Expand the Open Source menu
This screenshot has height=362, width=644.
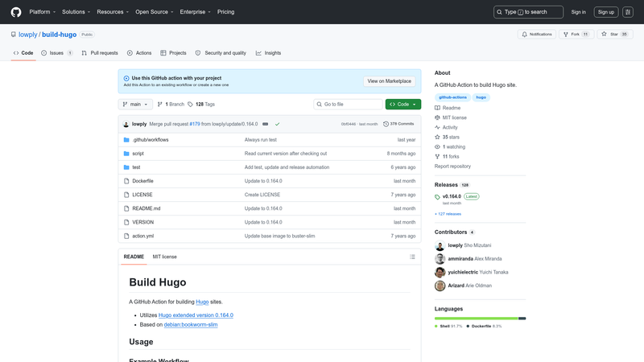pos(155,12)
